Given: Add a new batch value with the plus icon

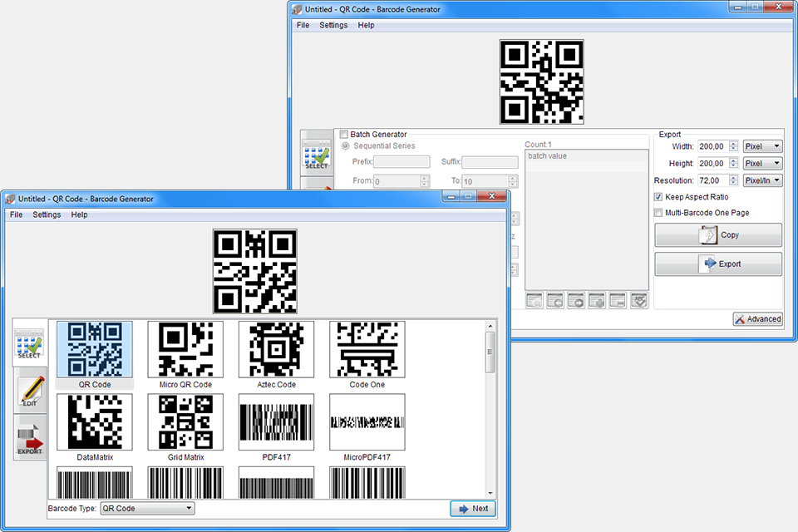Looking at the screenshot, I should coord(596,300).
